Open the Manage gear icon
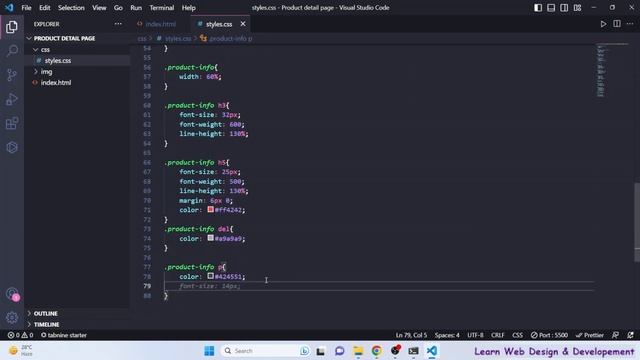This screenshot has width=640, height=360. click(12, 317)
